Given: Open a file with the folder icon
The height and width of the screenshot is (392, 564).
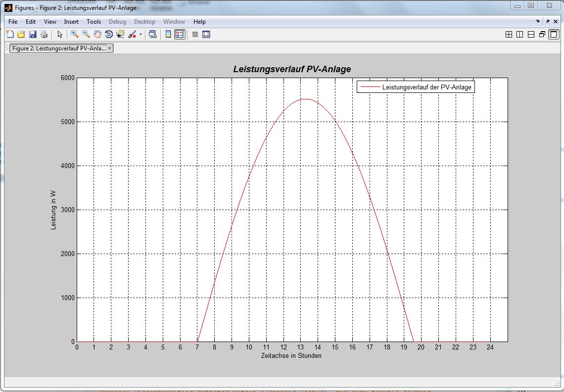Looking at the screenshot, I should 21,34.
